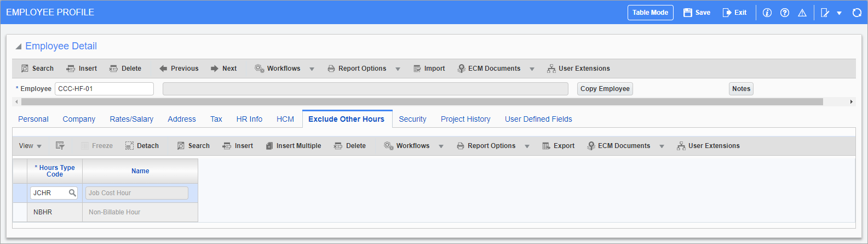Click the info icon in the header
Screen dimensions: 868x244
(x=767, y=13)
